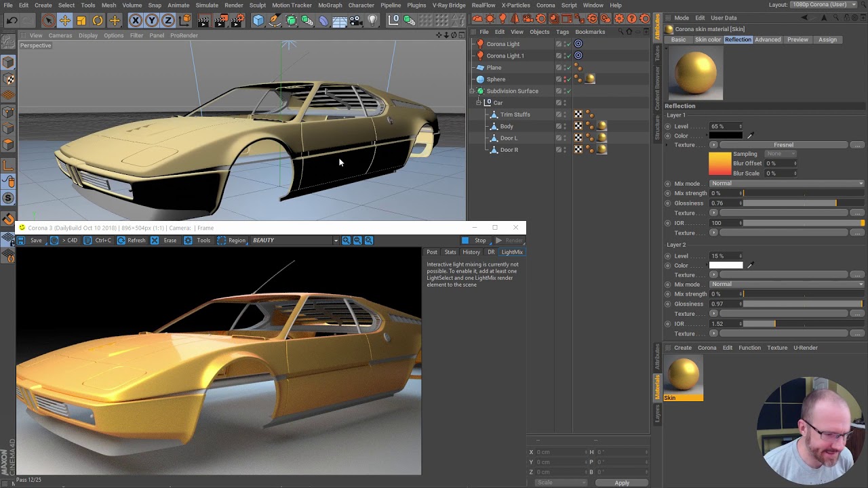This screenshot has width=868, height=488.
Task: Expand Layer 1 Texture arrow button
Action: tap(713, 145)
